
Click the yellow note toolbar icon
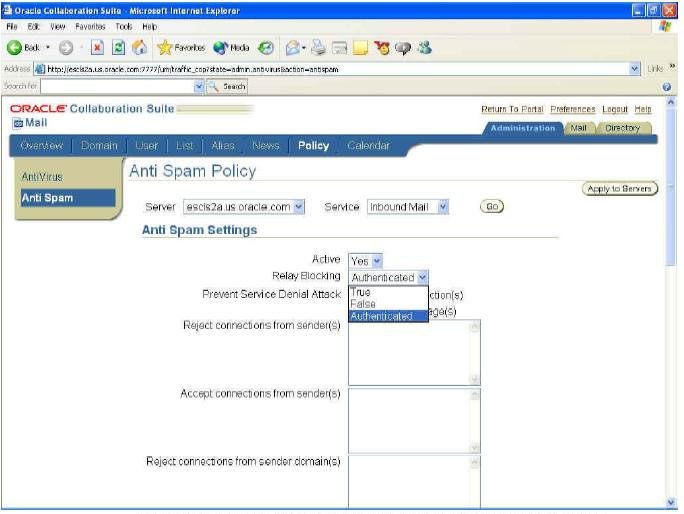360,48
